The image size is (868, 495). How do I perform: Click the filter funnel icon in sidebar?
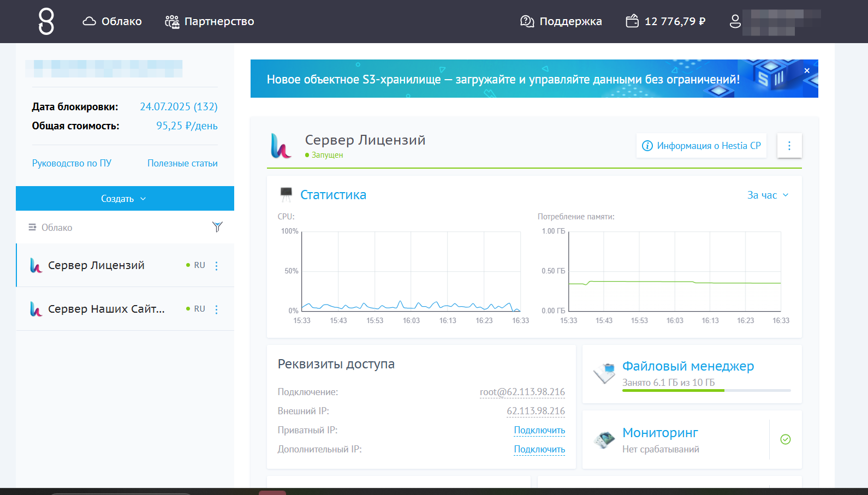[x=217, y=227]
